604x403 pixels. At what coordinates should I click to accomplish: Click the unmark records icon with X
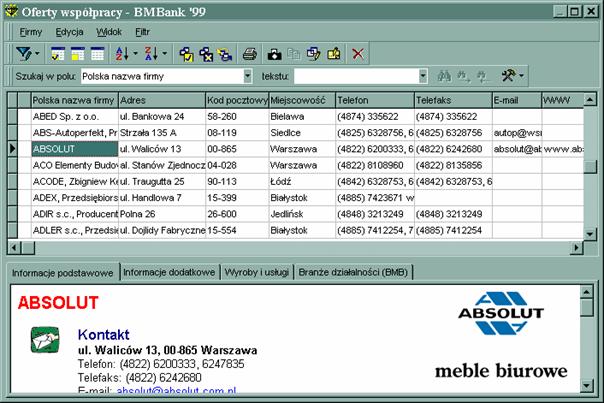[206, 54]
